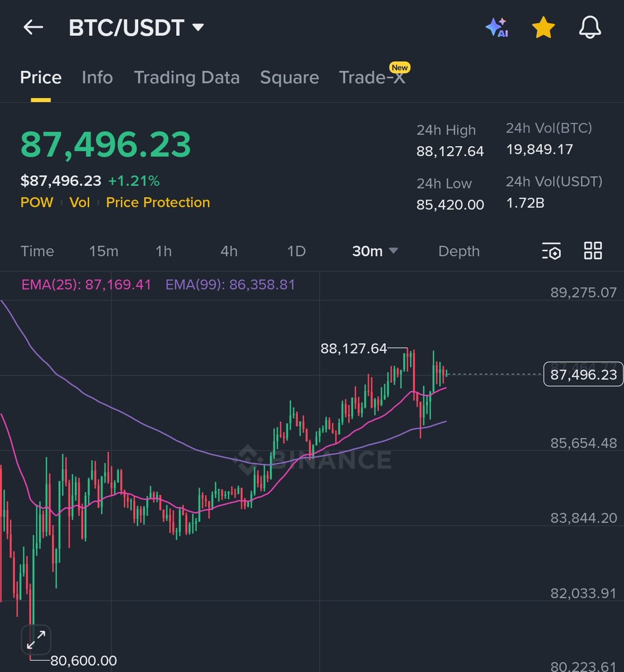Open chart indicator settings icon
The height and width of the screenshot is (672, 624).
pyautogui.click(x=551, y=251)
